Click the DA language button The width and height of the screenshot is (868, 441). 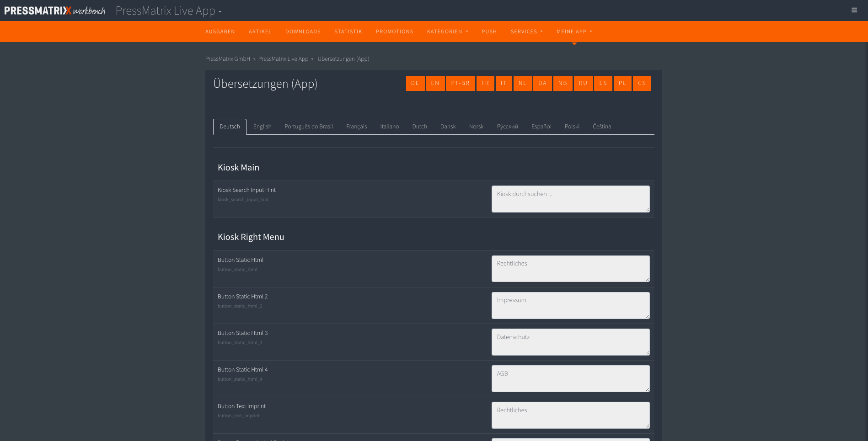[542, 83]
